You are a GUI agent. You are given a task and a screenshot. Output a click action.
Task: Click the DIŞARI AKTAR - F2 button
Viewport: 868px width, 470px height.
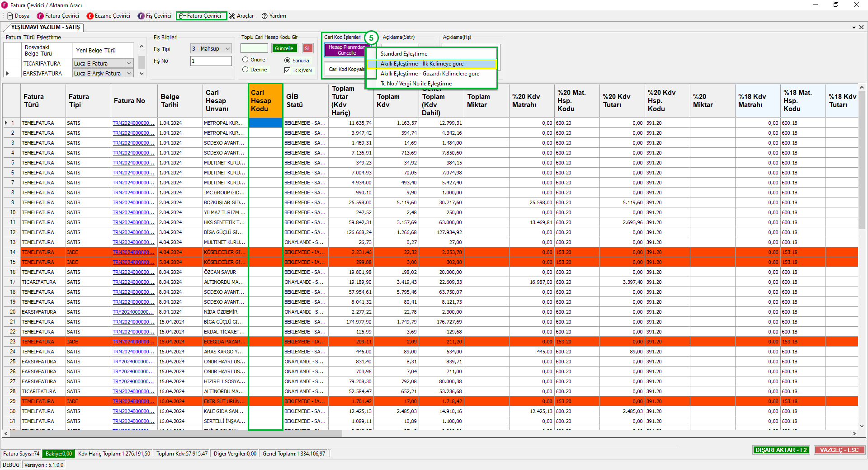tap(781, 450)
